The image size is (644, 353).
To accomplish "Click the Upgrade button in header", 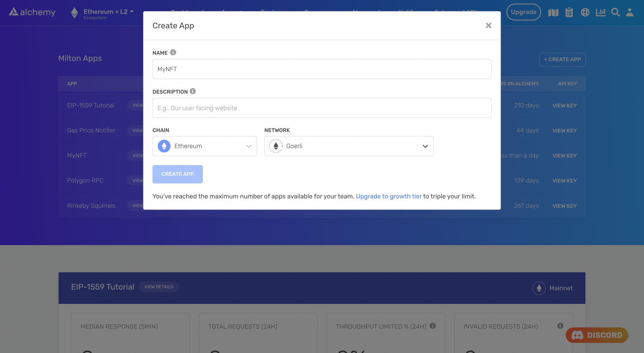I will tap(524, 12).
